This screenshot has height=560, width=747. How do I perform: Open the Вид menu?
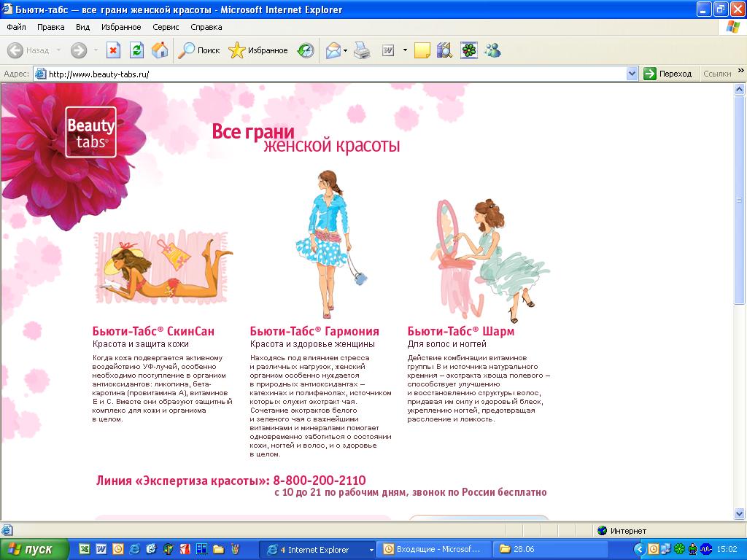(83, 27)
